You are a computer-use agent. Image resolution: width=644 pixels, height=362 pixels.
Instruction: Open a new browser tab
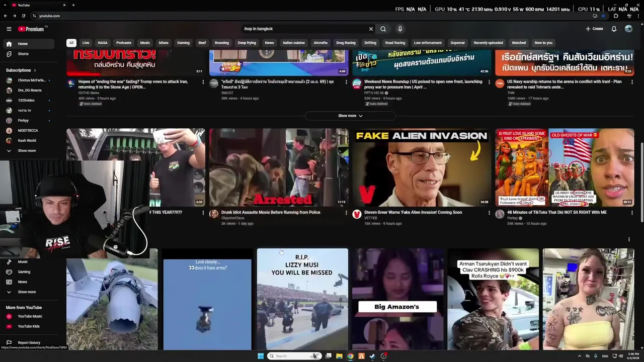(x=73, y=5)
